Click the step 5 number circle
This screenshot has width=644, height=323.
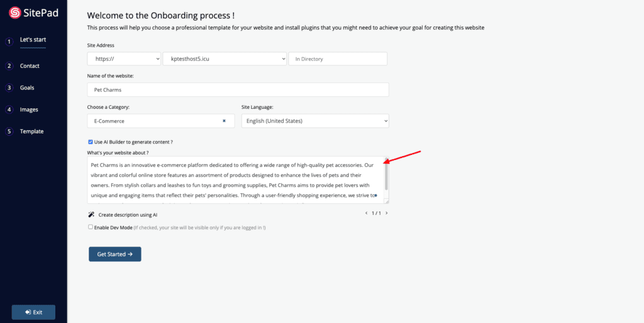[x=9, y=132]
